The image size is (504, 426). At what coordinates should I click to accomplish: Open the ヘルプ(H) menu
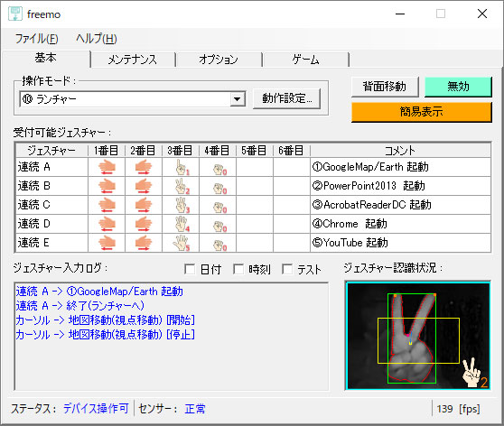97,39
